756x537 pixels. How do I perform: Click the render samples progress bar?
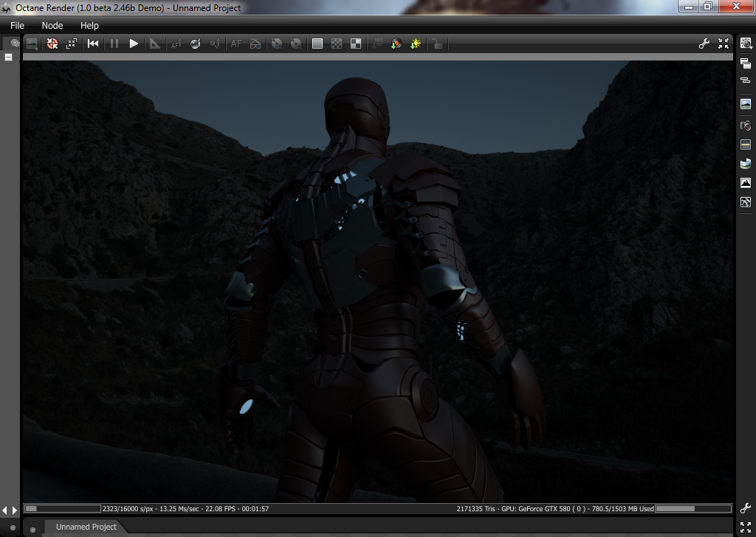click(x=63, y=508)
